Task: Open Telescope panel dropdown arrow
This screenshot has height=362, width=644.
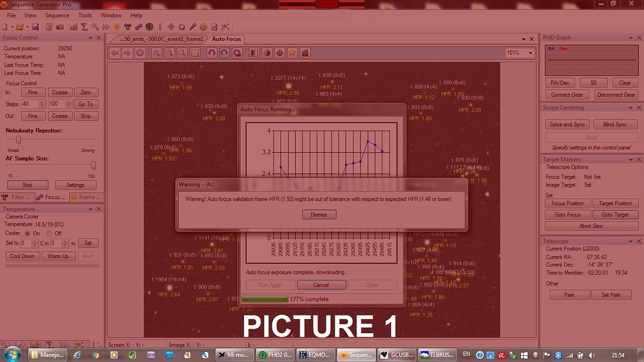Action: [x=630, y=241]
